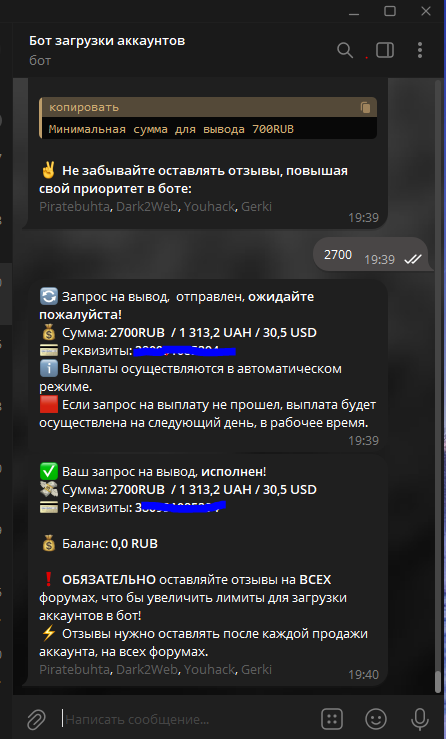This screenshot has width=446, height=739.
Task: Open the bot commands keyboard icon
Action: pyautogui.click(x=332, y=719)
